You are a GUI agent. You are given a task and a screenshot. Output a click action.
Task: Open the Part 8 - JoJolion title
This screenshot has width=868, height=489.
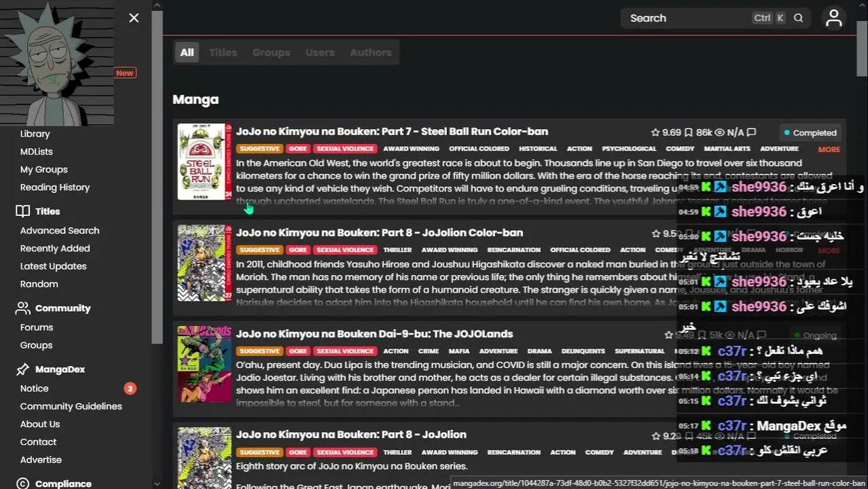click(351, 435)
